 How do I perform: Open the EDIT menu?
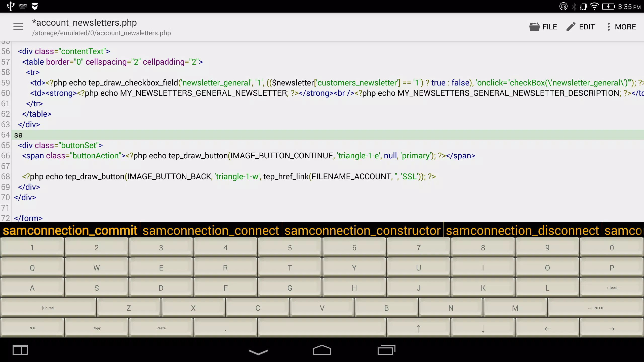pos(580,27)
